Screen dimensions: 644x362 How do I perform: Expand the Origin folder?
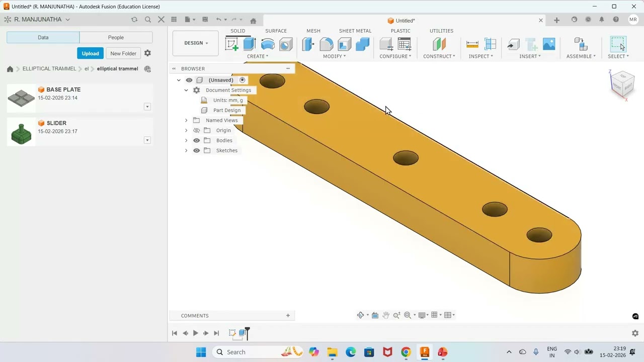pyautogui.click(x=186, y=130)
